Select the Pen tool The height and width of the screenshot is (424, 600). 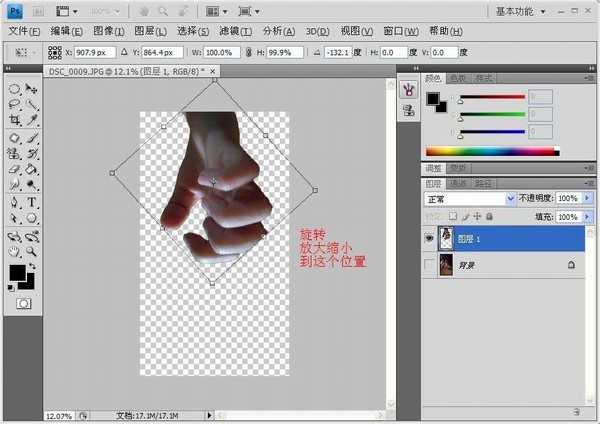[x=15, y=202]
